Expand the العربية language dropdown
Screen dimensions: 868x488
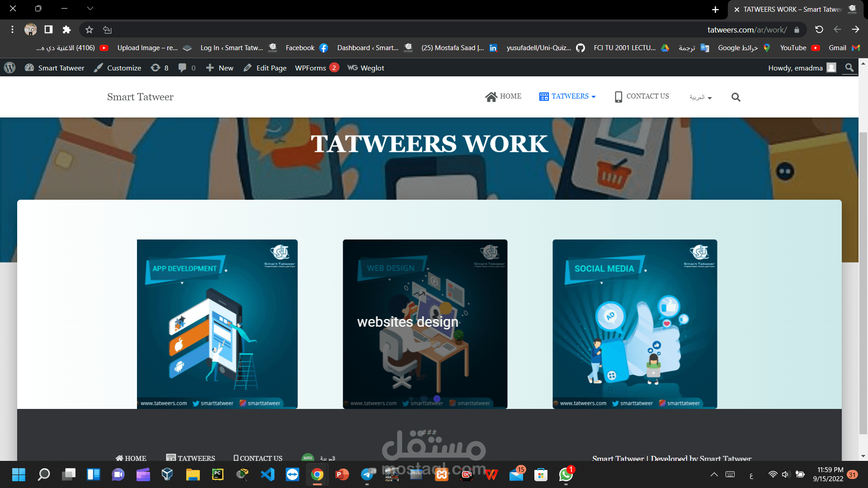click(x=700, y=97)
